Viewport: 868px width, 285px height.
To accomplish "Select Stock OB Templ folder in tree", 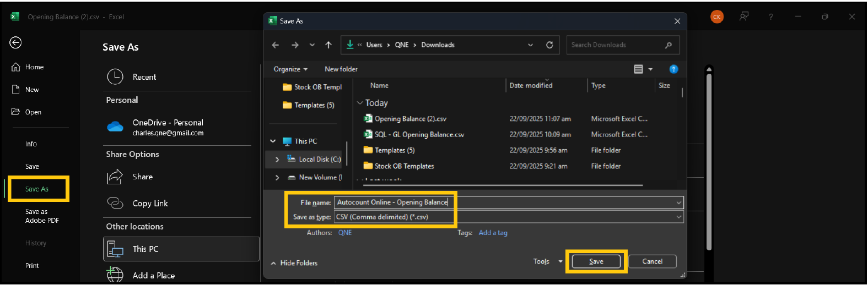I will tap(312, 87).
